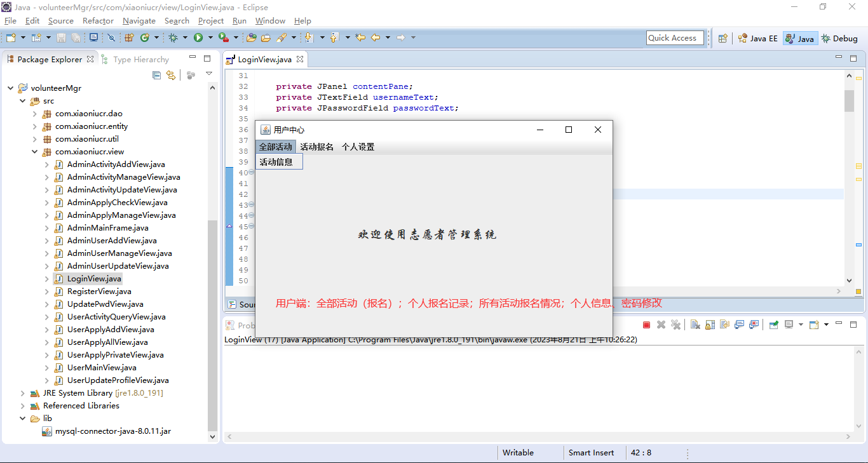Open the New file dropdown arrow
The height and width of the screenshot is (463, 868).
[23, 37]
